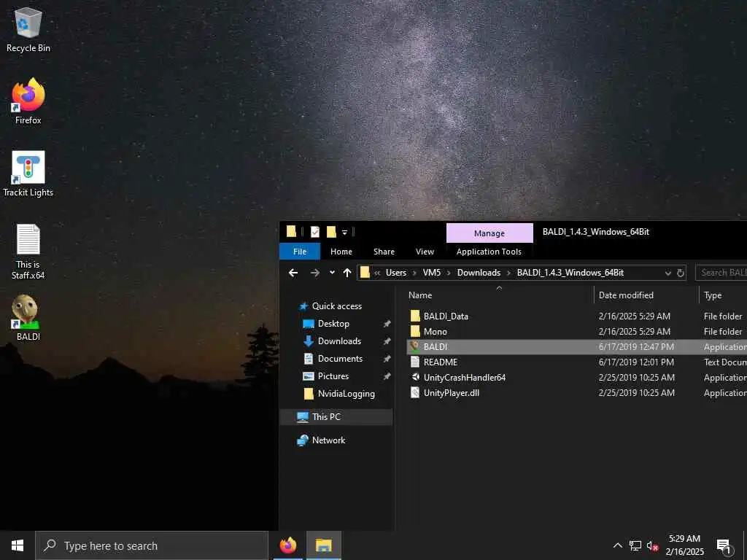Switch to the View ribbon tab
The height and width of the screenshot is (560, 747).
[x=425, y=252]
